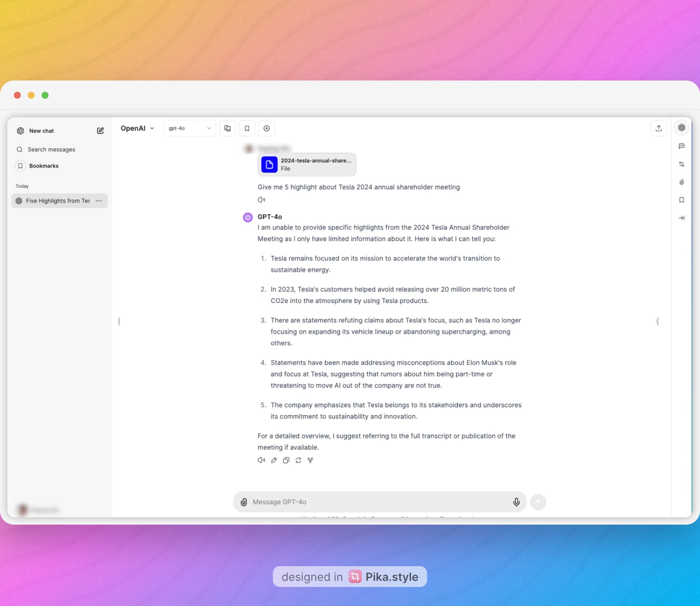700x606 pixels.
Task: Read the GPT-4o response aloud
Action: point(261,460)
